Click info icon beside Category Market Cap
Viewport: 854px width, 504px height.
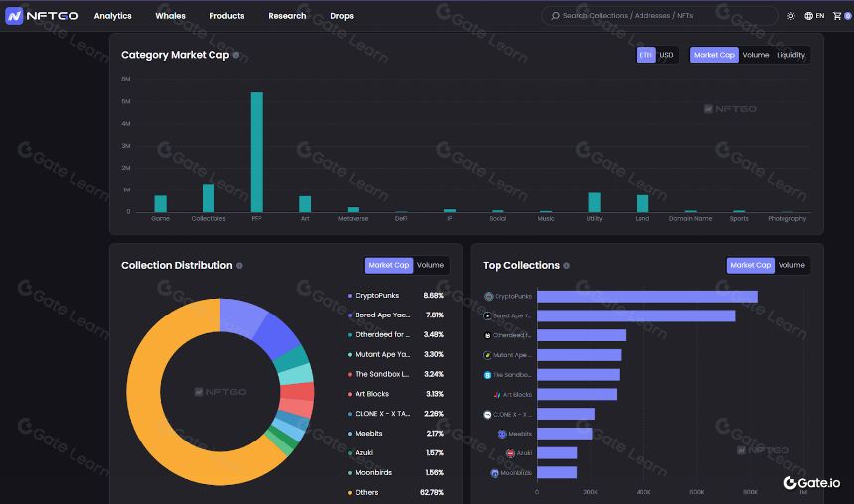235,55
